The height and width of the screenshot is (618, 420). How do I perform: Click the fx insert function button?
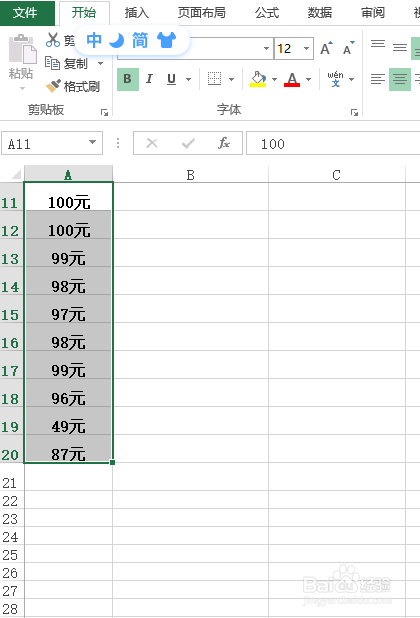pyautogui.click(x=224, y=143)
